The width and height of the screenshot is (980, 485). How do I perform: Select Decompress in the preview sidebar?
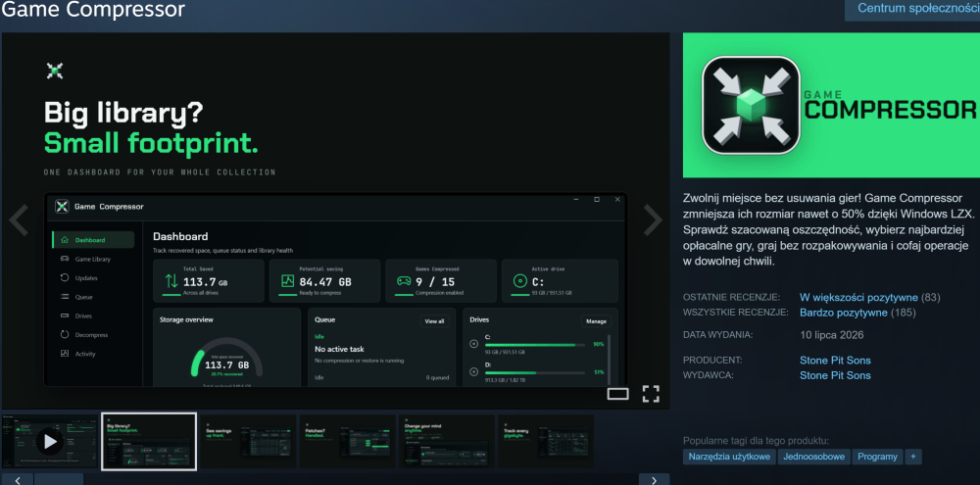pyautogui.click(x=93, y=335)
